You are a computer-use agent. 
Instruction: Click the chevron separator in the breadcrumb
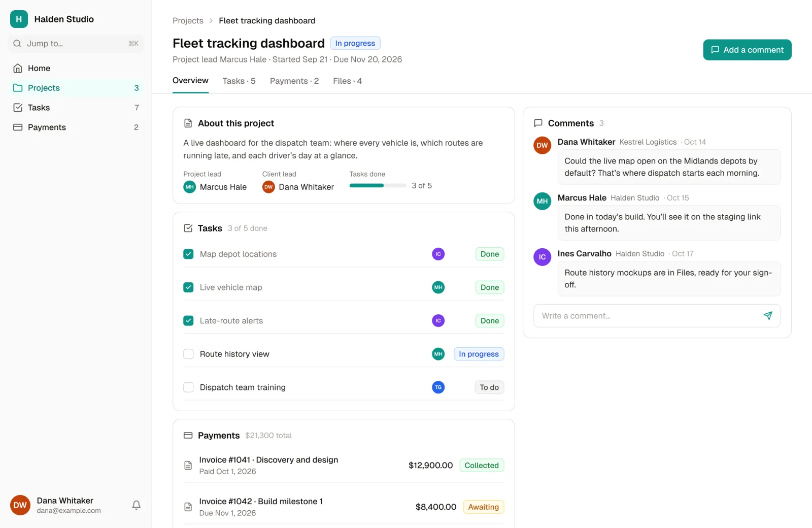tap(211, 21)
